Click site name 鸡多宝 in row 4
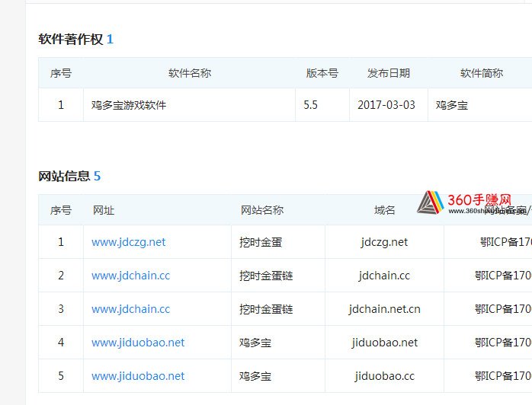532x405 pixels. [x=255, y=343]
